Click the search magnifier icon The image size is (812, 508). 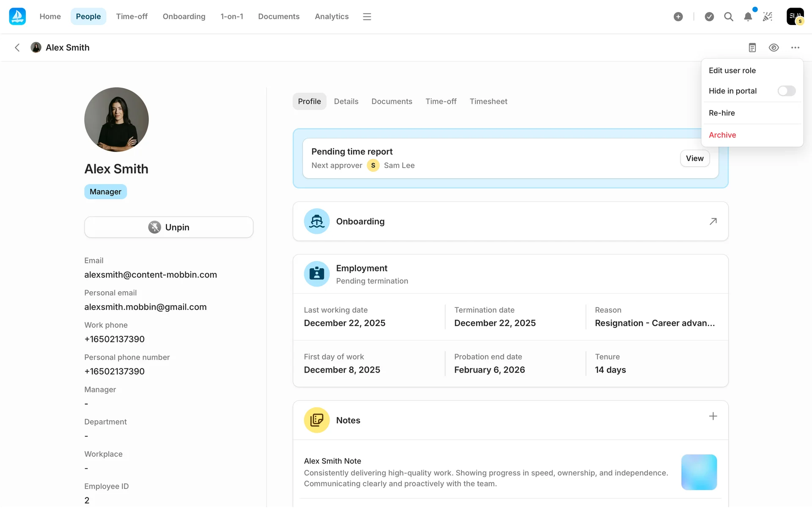[x=728, y=17]
